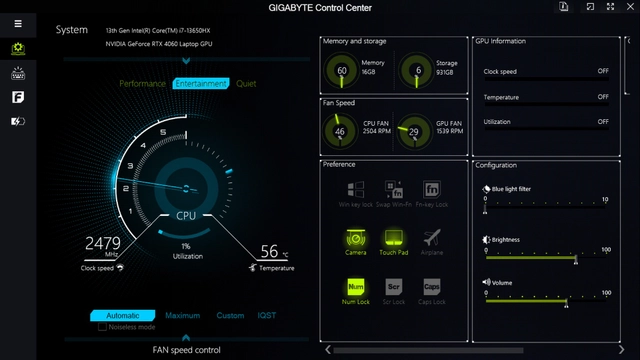Open the hamburger menu in the sidebar
Screen dimensions: 640x360
click(x=18, y=24)
